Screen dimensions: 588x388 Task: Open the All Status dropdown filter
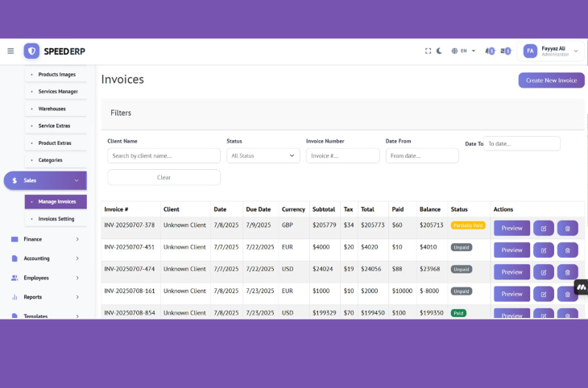pos(263,155)
